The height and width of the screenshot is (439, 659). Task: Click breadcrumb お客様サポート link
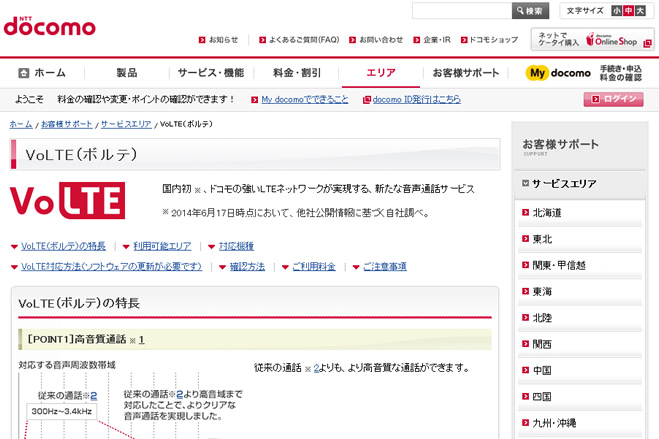coord(66,124)
